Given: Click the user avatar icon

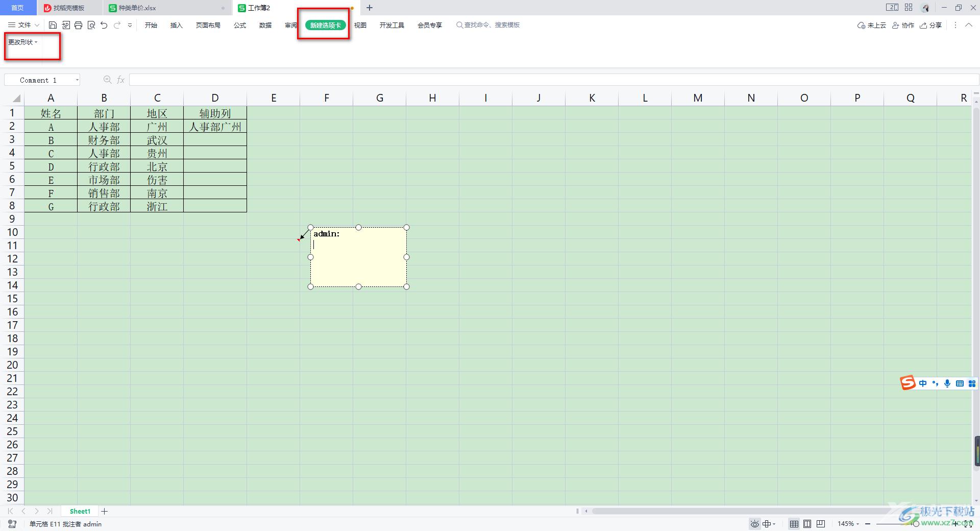Looking at the screenshot, I should click(x=925, y=8).
